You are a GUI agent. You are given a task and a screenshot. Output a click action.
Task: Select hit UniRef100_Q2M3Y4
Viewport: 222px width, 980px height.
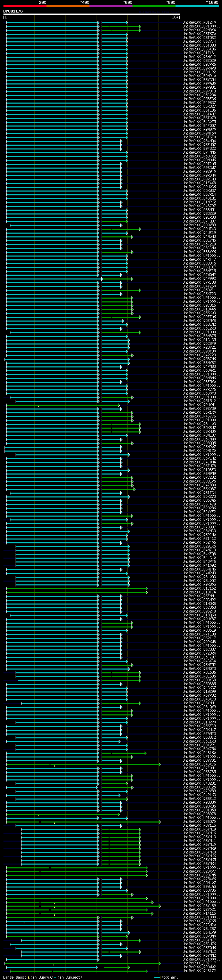[199, 30]
